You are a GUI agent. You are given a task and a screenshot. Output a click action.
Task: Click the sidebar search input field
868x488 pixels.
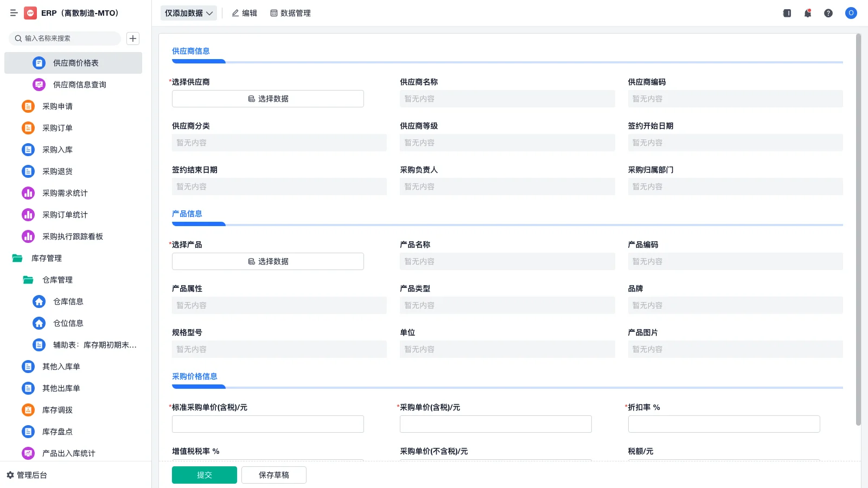point(65,38)
